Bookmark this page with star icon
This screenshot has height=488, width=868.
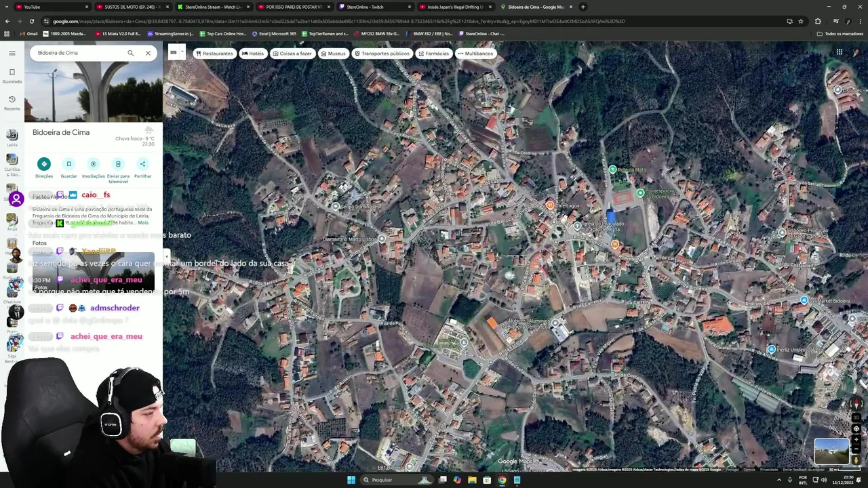[801, 21]
